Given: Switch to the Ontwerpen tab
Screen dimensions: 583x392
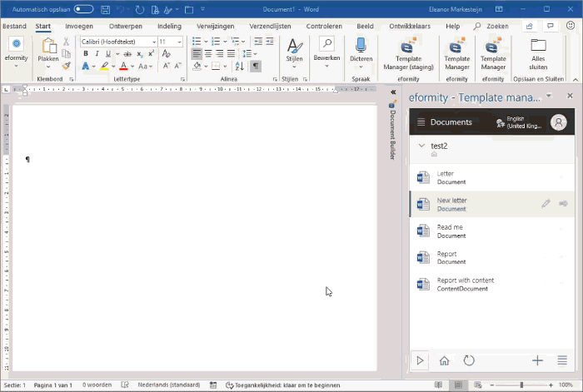Looking at the screenshot, I should tap(126, 26).
